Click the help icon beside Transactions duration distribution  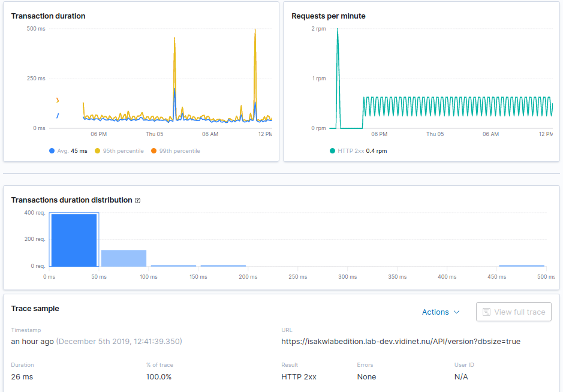(137, 200)
